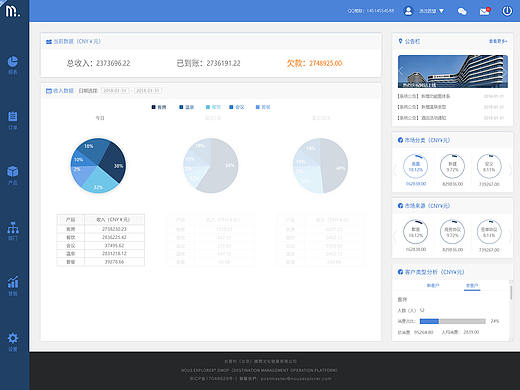Switch to the left new-customer tab

pyautogui.click(x=433, y=286)
